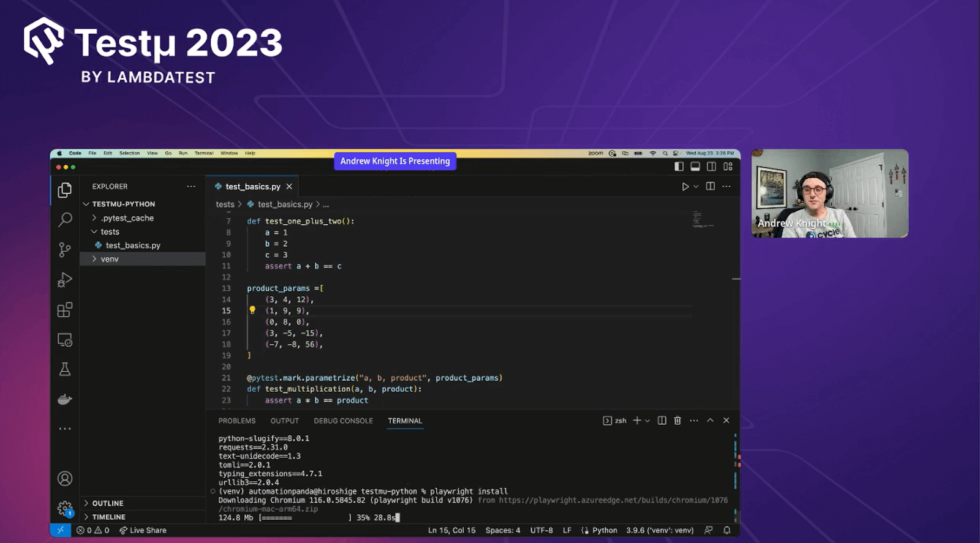Switch to the OUTPUT panel tab

[x=285, y=421]
